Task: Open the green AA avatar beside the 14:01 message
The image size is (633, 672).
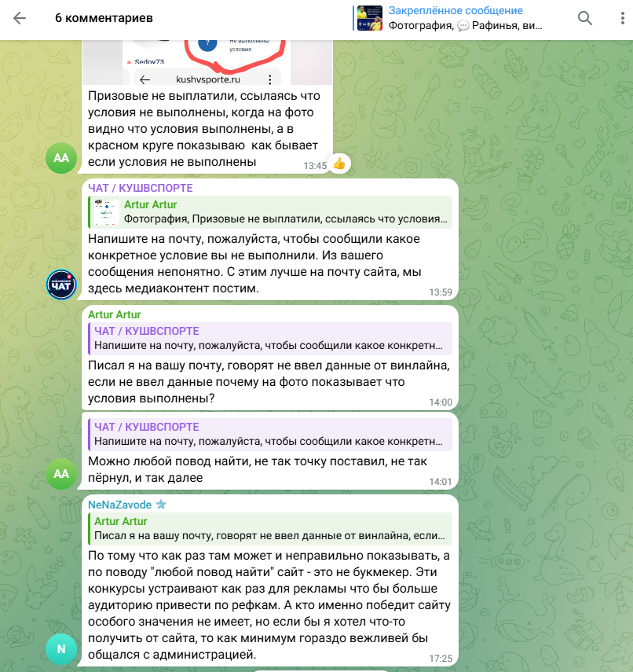Action: point(61,474)
